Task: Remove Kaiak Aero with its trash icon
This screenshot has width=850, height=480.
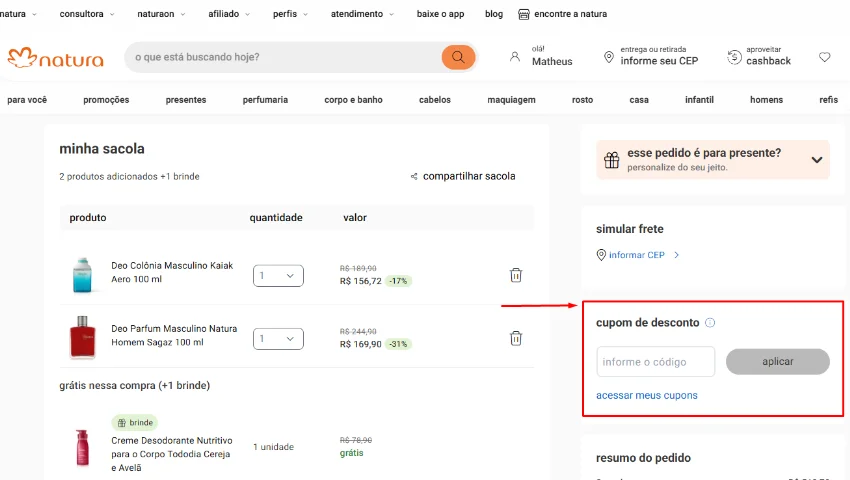Action: pyautogui.click(x=516, y=275)
